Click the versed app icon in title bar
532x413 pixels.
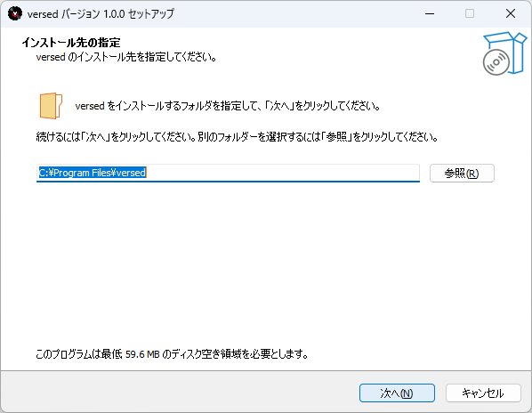pyautogui.click(x=15, y=13)
